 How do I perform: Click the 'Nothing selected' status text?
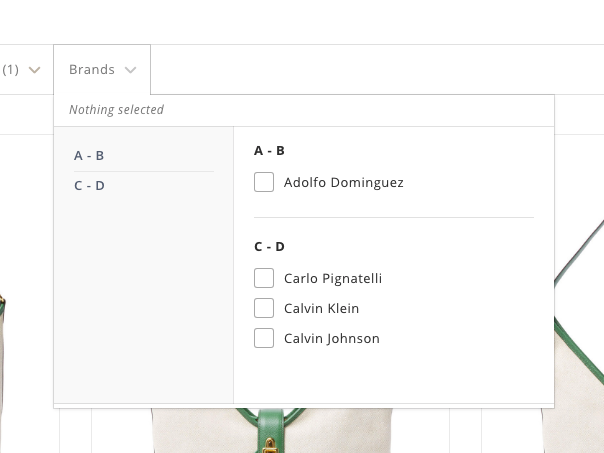[x=116, y=110]
